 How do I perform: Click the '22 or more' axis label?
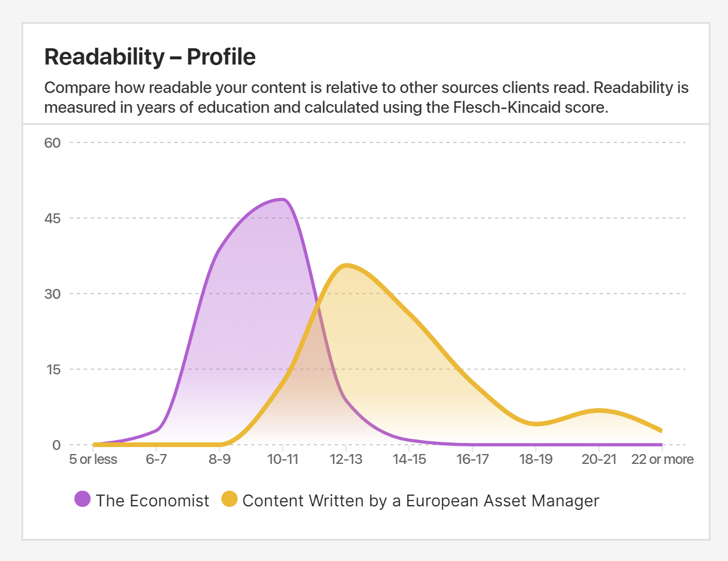(662, 459)
